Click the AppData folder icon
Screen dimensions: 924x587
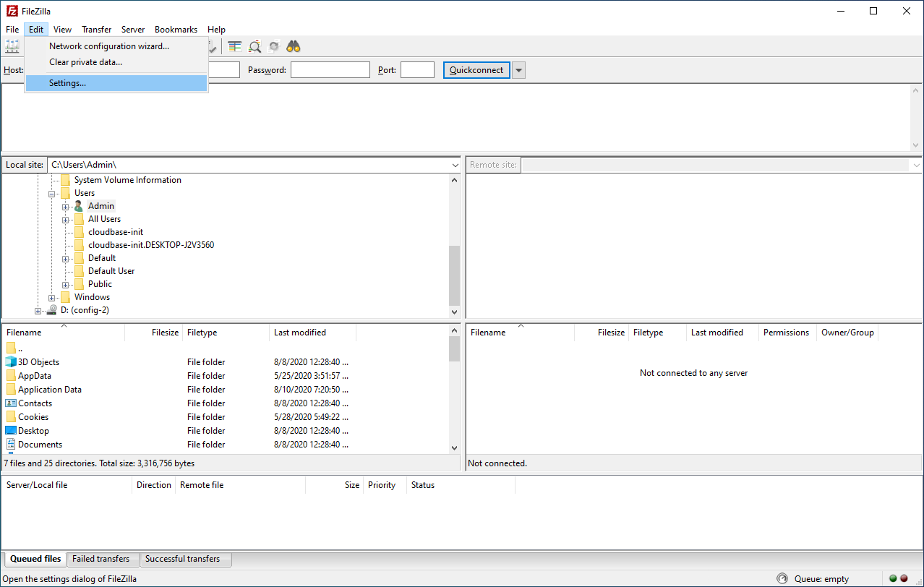11,376
